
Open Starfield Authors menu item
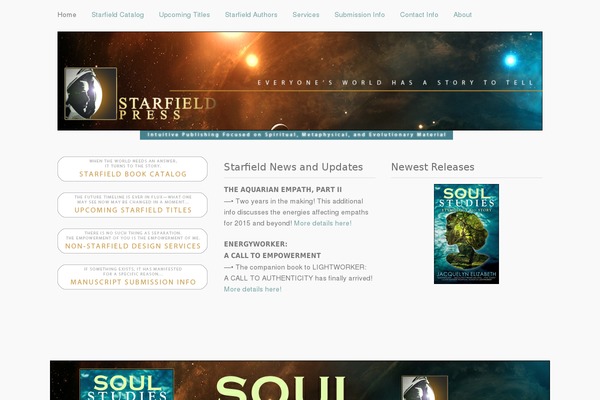tap(251, 15)
